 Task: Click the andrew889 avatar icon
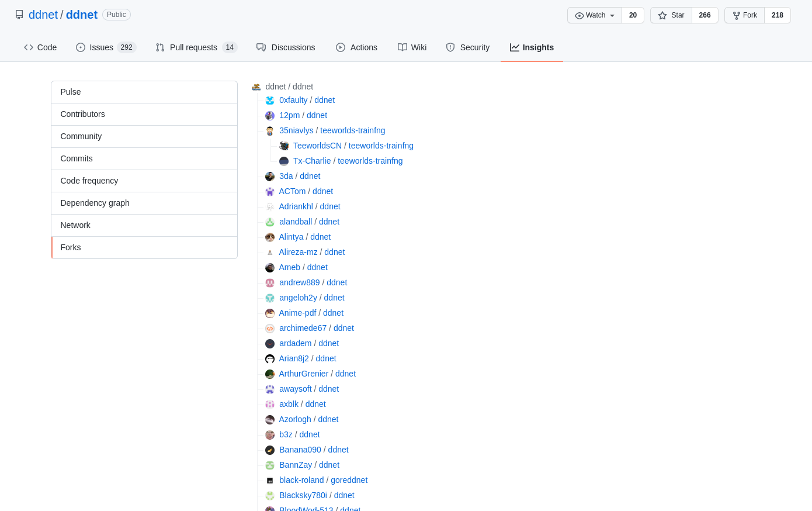click(x=270, y=283)
